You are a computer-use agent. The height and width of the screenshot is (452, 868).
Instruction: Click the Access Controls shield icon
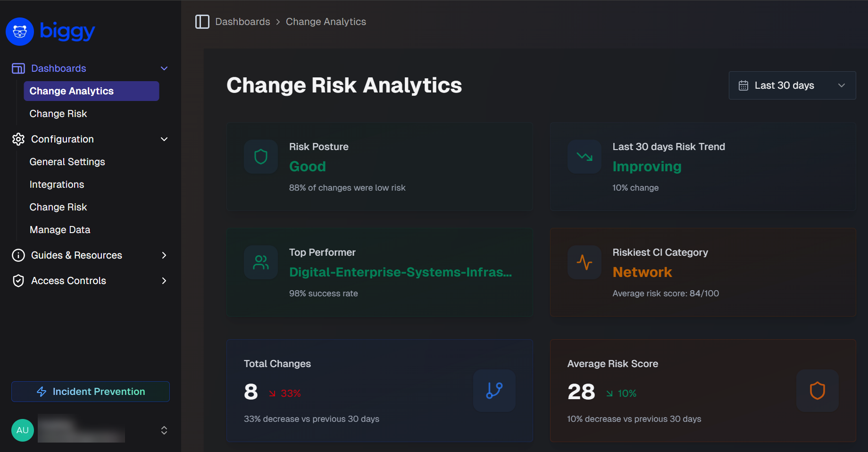(18, 280)
